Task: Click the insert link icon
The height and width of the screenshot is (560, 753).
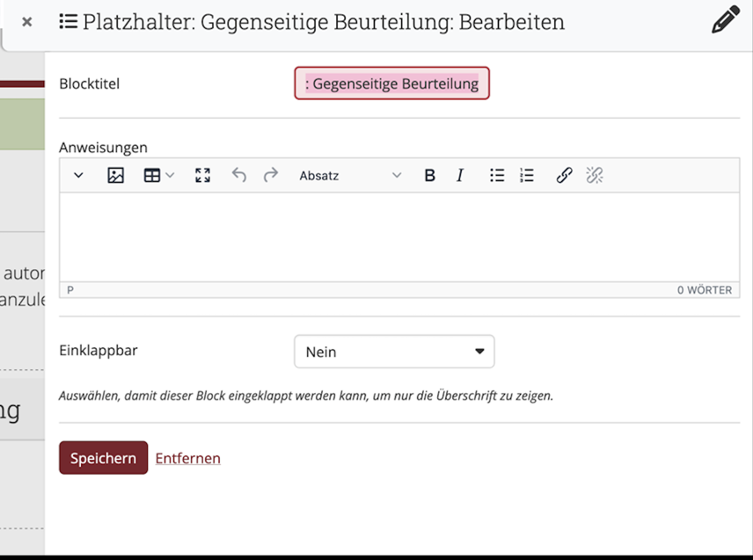Action: 564,176
